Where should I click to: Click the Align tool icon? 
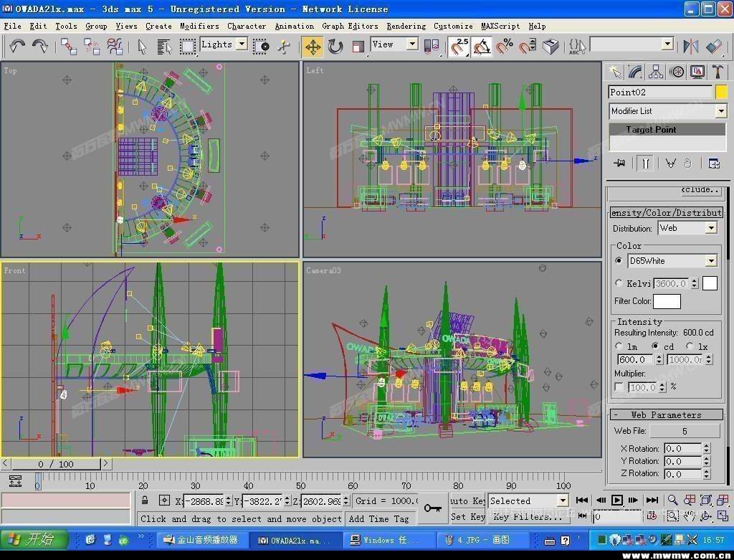[x=714, y=46]
